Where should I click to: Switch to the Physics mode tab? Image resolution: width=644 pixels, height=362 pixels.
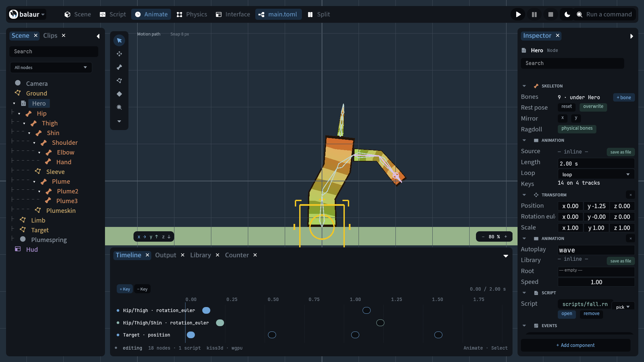point(192,14)
